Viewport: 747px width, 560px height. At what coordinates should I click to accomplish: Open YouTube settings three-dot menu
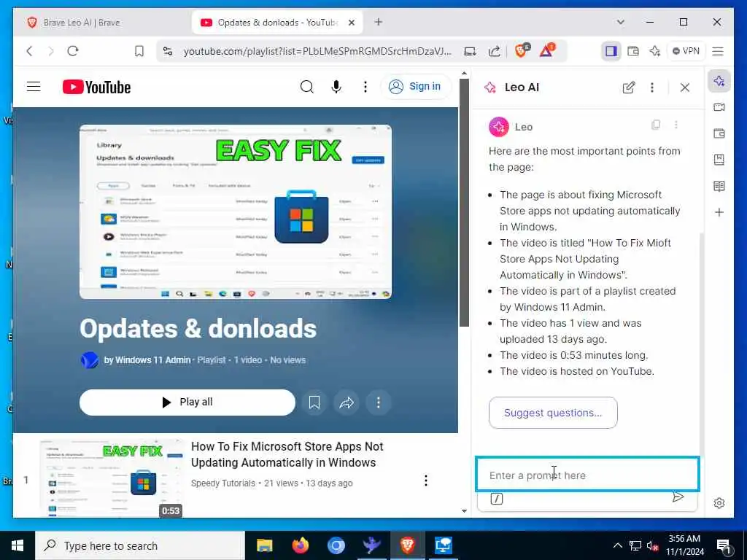click(365, 87)
